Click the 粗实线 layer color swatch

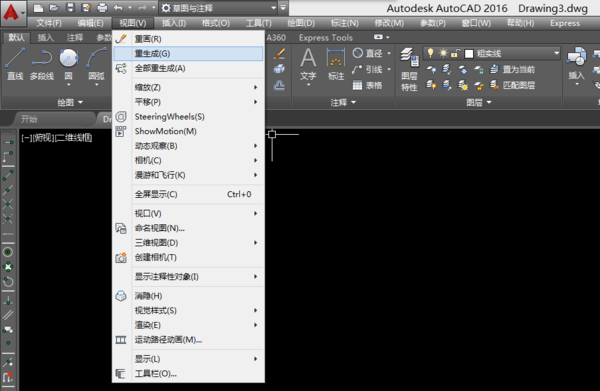469,54
